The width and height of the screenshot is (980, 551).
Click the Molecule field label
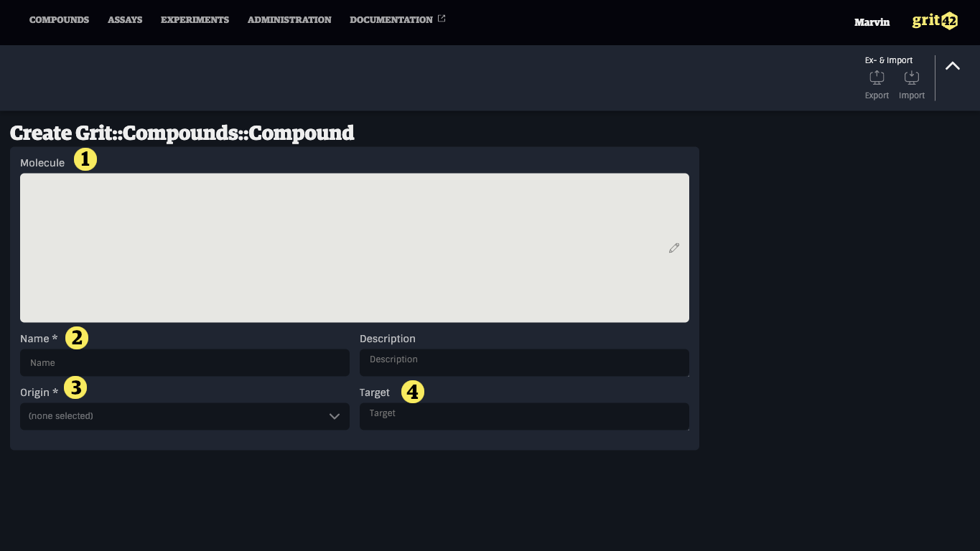click(42, 163)
